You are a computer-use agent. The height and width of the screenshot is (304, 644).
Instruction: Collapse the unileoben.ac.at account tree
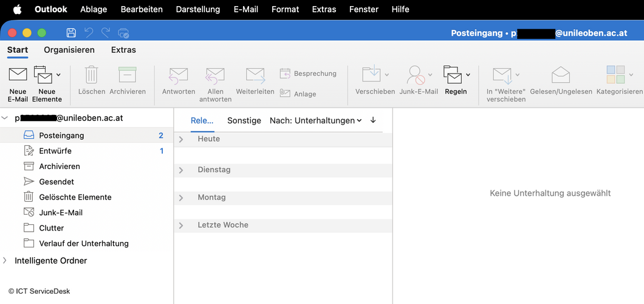(5, 119)
